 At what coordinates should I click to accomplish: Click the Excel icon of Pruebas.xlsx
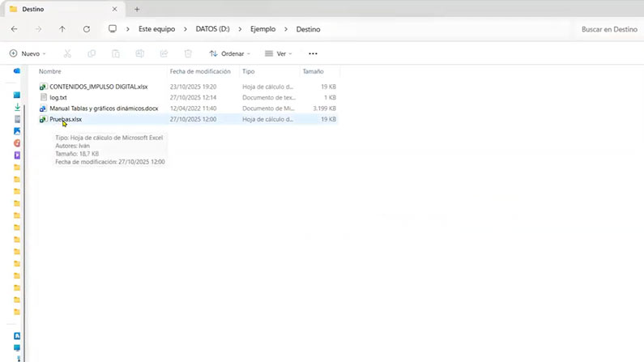[x=43, y=119]
